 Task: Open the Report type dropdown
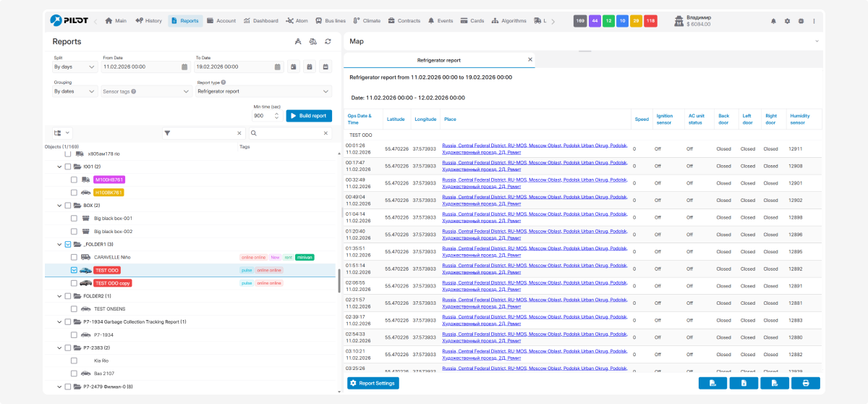pos(263,92)
